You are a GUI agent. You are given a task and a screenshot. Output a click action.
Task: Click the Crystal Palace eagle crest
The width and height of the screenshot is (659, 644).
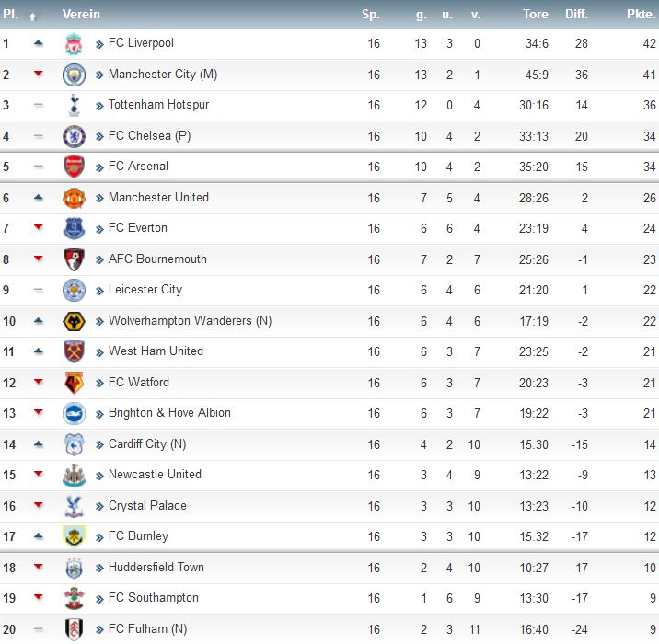pyautogui.click(x=74, y=506)
